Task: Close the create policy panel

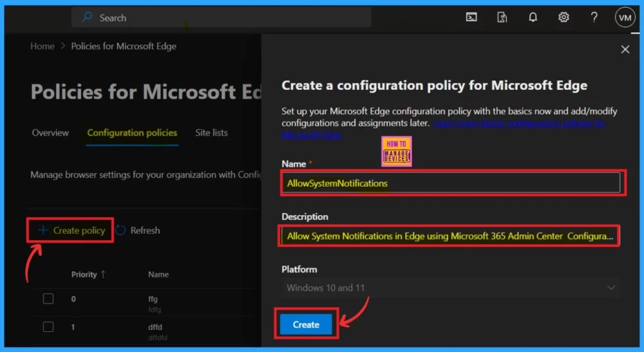Action: click(x=625, y=49)
